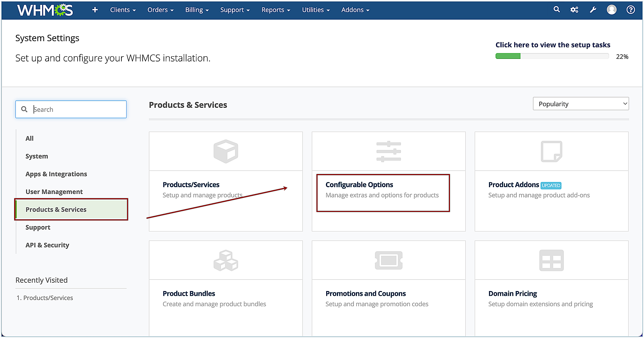
Task: Click the WHMCS logo
Action: pyautogui.click(x=45, y=10)
